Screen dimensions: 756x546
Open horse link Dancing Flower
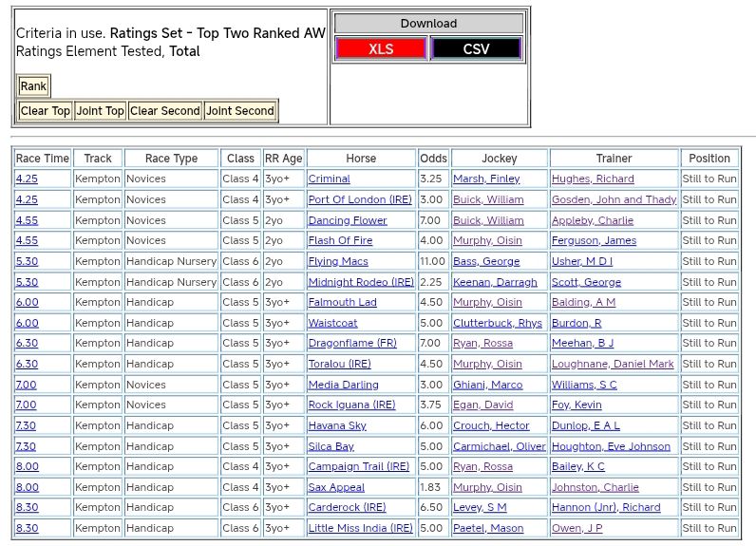pyautogui.click(x=348, y=220)
